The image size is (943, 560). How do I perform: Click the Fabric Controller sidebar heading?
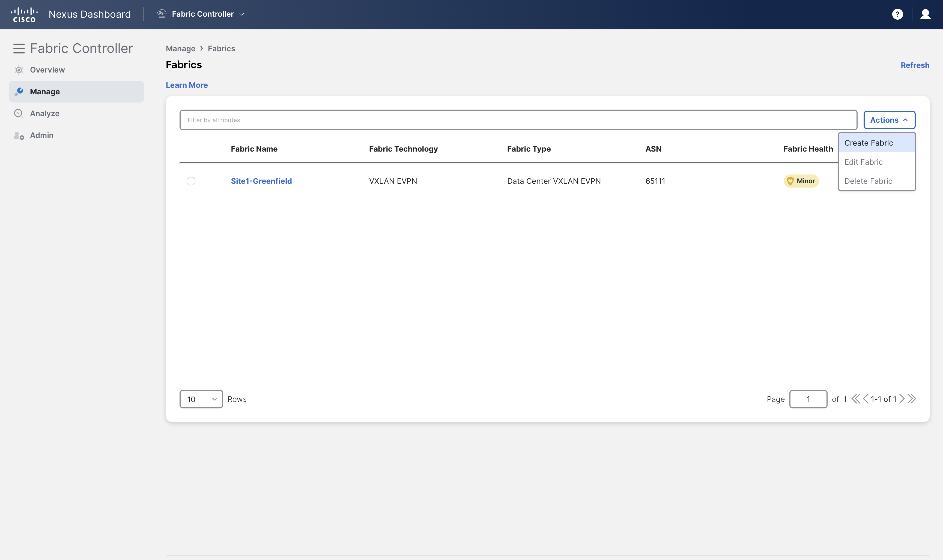click(81, 48)
